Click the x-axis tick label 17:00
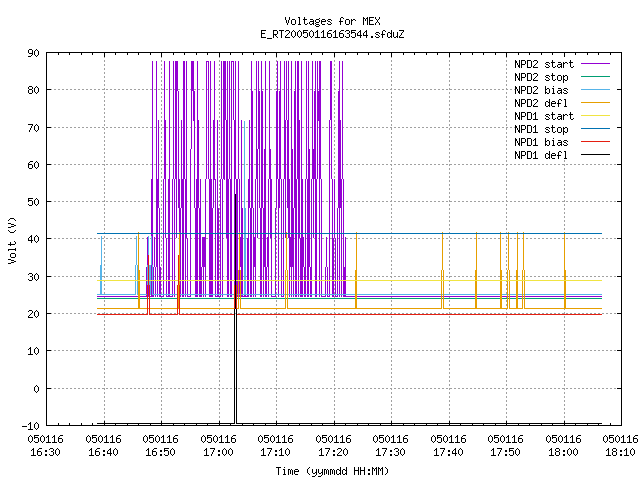This screenshot has height=480, width=640. pyautogui.click(x=218, y=452)
